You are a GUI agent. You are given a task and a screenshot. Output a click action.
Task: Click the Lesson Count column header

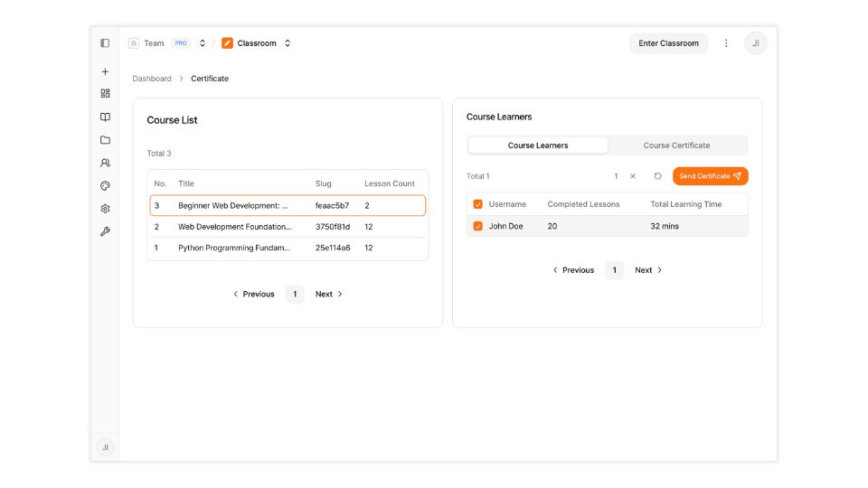coord(389,183)
